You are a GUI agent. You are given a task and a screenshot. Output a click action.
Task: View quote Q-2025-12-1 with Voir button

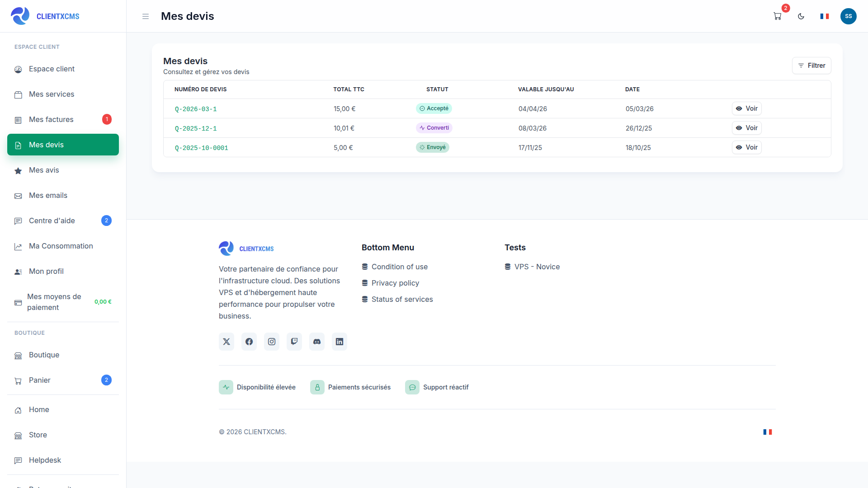point(747,128)
